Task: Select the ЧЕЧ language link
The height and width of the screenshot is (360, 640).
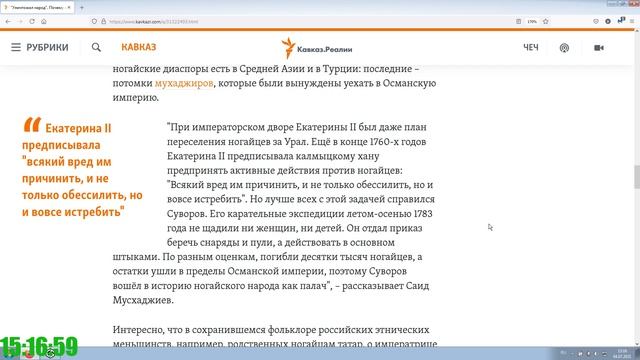Action: 531,48
